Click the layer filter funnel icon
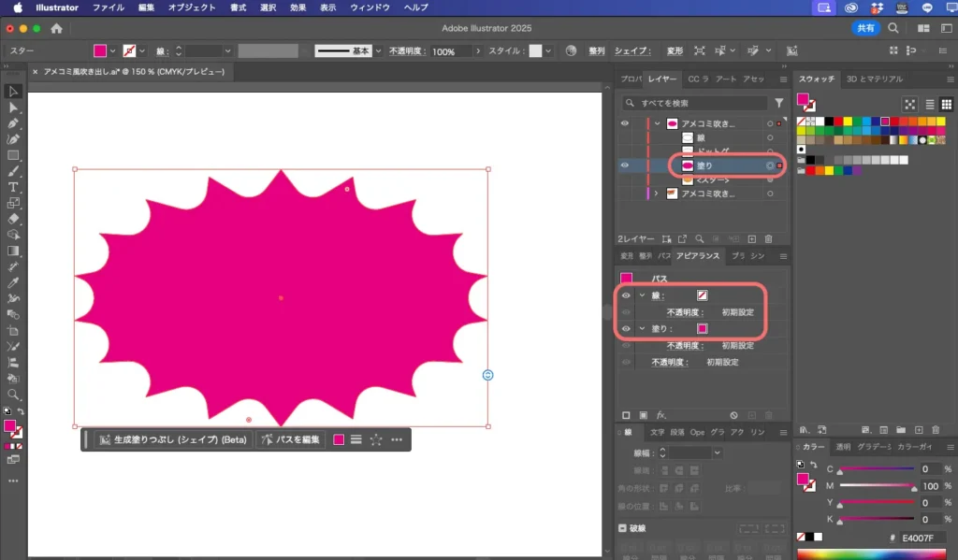Screen dimensions: 958x560 coord(778,103)
